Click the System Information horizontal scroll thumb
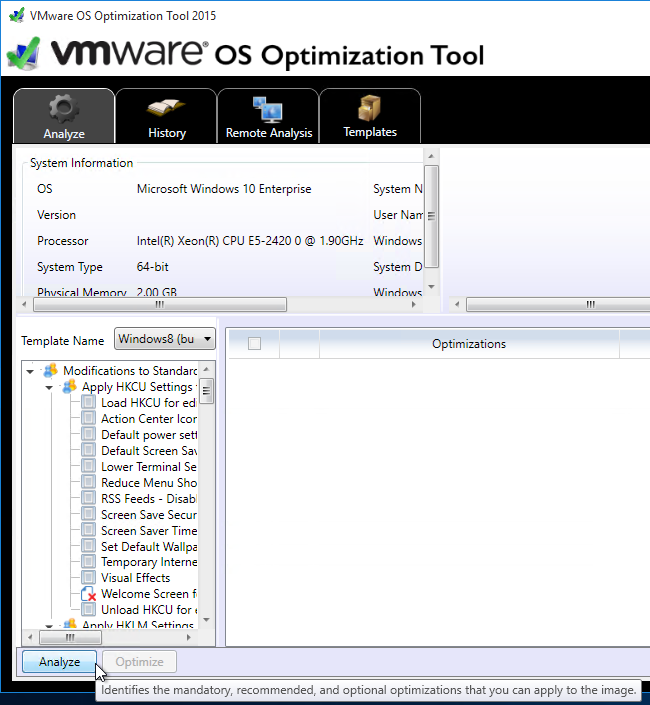 tap(160, 304)
